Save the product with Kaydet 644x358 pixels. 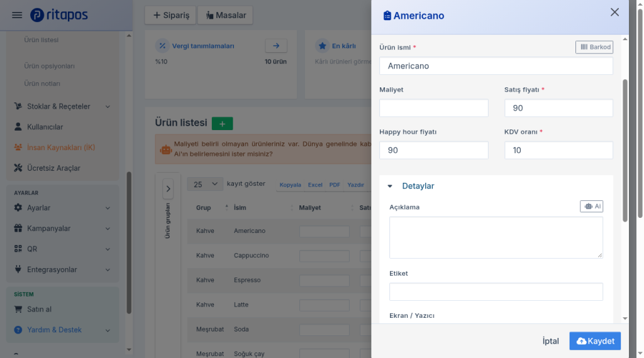click(x=595, y=341)
